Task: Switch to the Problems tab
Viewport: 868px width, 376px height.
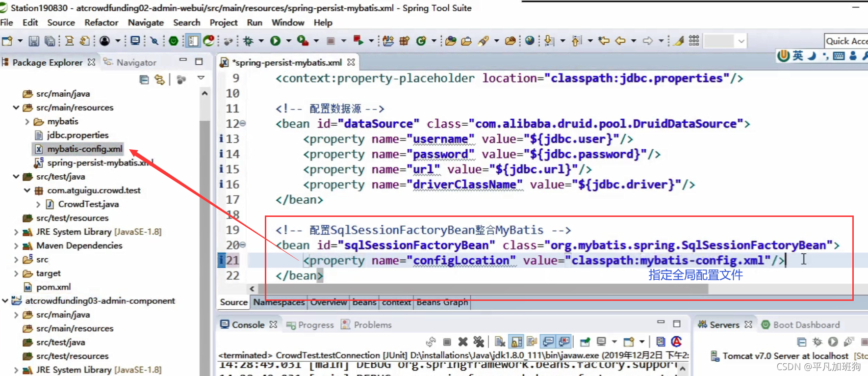Action: pos(366,325)
